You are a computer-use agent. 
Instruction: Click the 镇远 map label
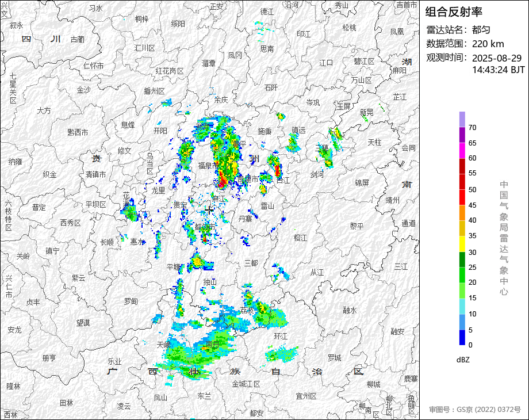(x=298, y=130)
